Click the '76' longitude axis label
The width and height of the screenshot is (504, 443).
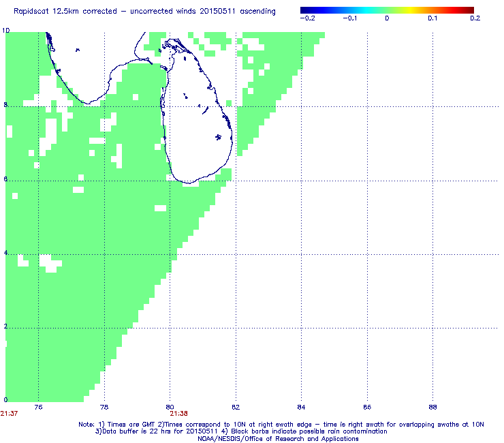click(x=38, y=407)
